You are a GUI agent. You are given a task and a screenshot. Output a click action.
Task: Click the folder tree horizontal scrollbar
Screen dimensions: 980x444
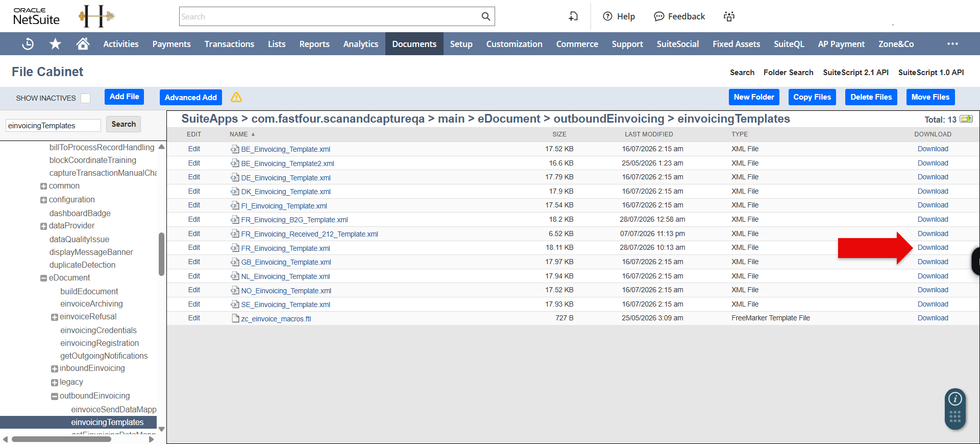61,439
